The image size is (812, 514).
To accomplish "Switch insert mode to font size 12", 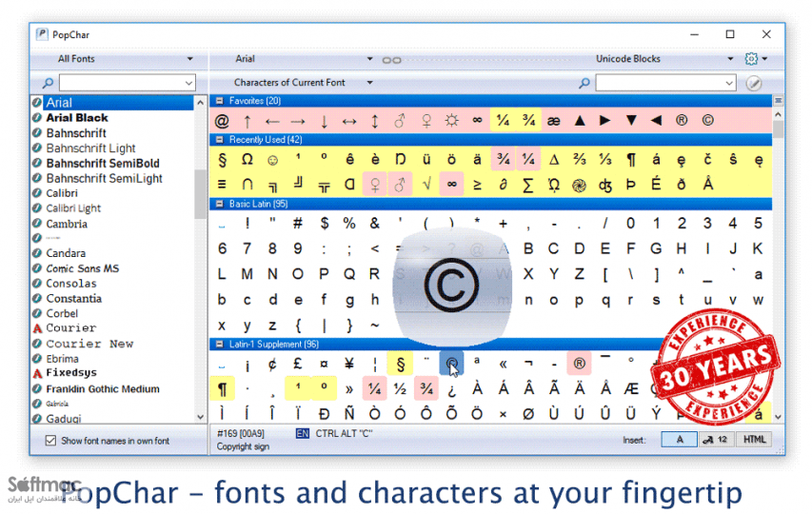I will pyautogui.click(x=716, y=440).
